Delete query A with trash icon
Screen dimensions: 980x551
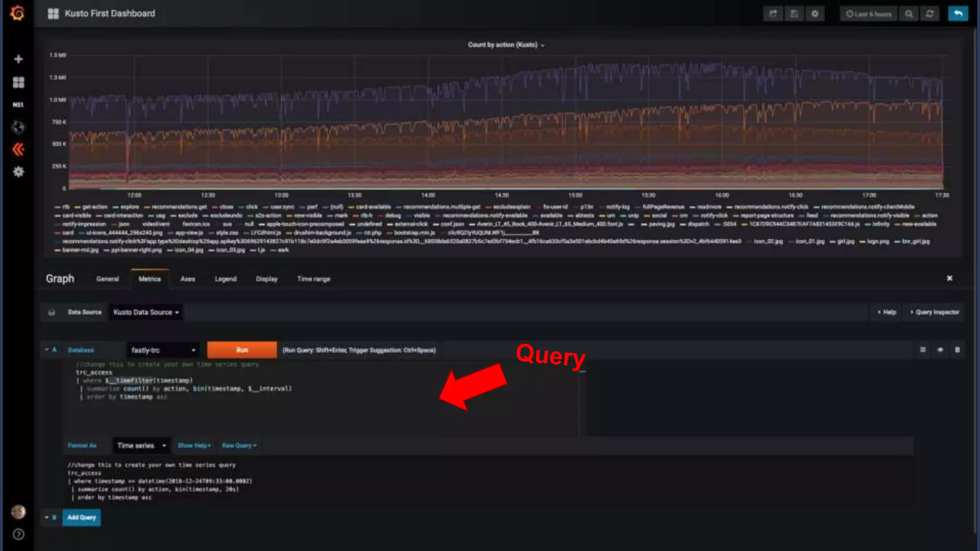coord(958,350)
